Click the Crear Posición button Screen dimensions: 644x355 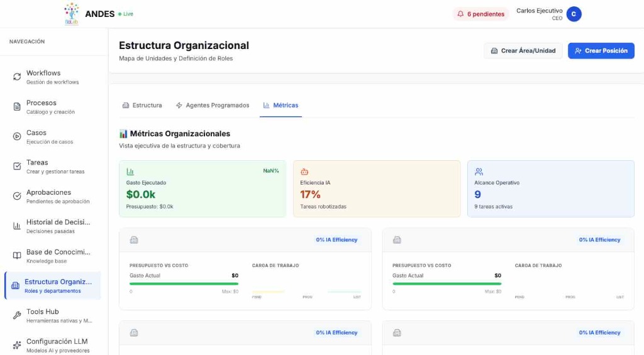(601, 51)
